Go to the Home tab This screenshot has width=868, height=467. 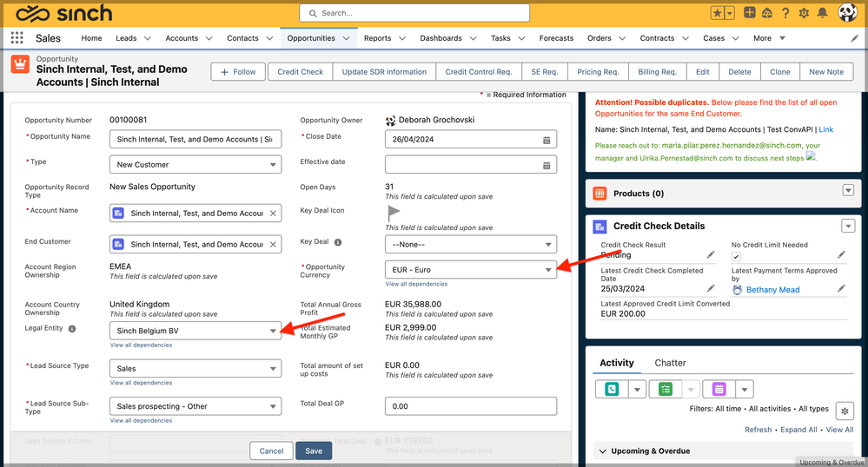91,38
